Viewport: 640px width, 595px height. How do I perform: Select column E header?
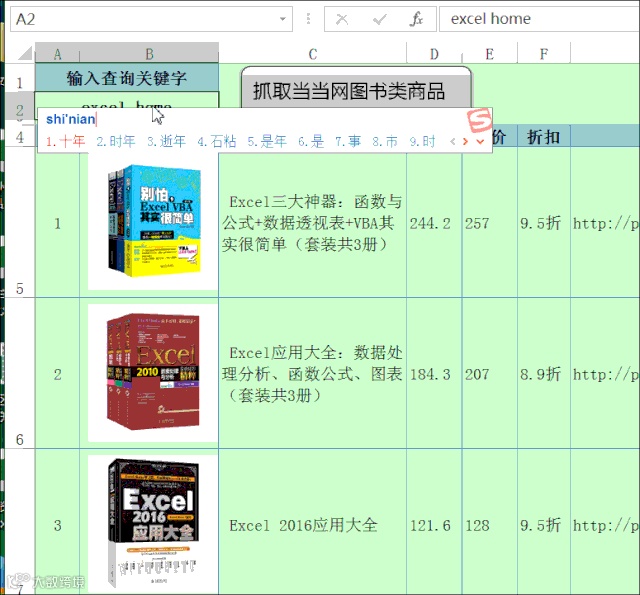pyautogui.click(x=490, y=53)
